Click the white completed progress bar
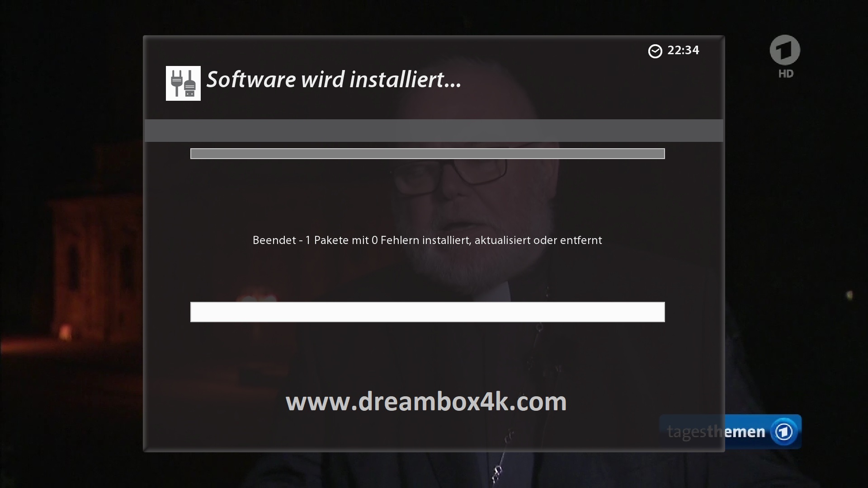Viewport: 868px width, 488px height. pyautogui.click(x=427, y=312)
